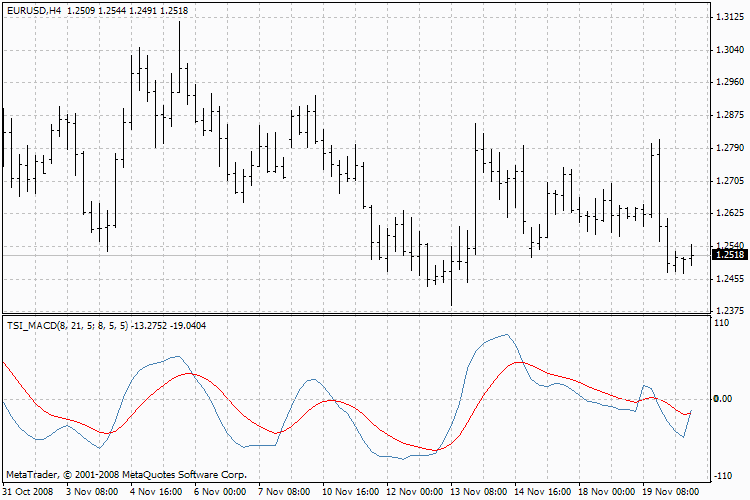
Task: Select the 6 Nov 00:00 time label
Action: (220, 491)
